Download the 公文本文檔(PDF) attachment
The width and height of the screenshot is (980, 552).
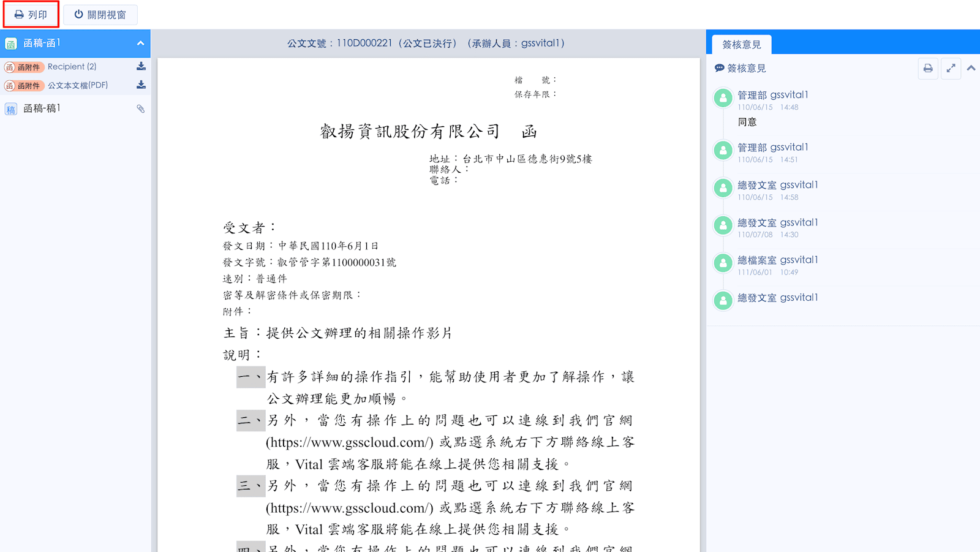[141, 85]
